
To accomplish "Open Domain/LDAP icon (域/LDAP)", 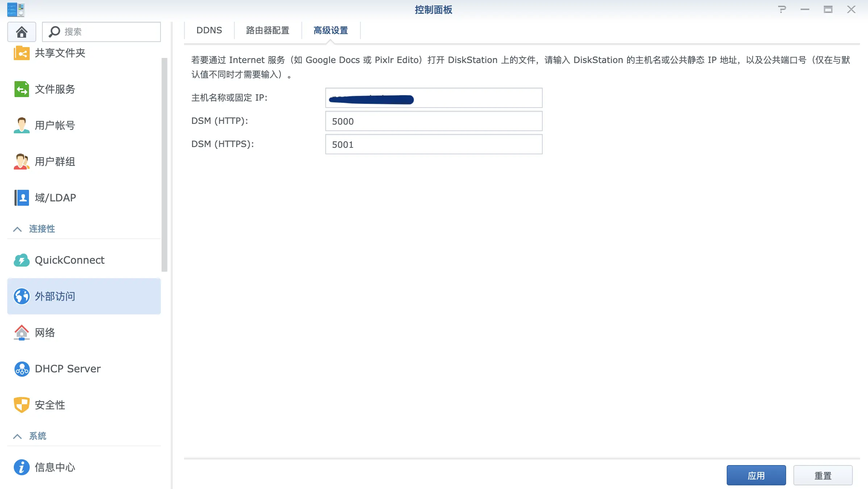I will 22,198.
